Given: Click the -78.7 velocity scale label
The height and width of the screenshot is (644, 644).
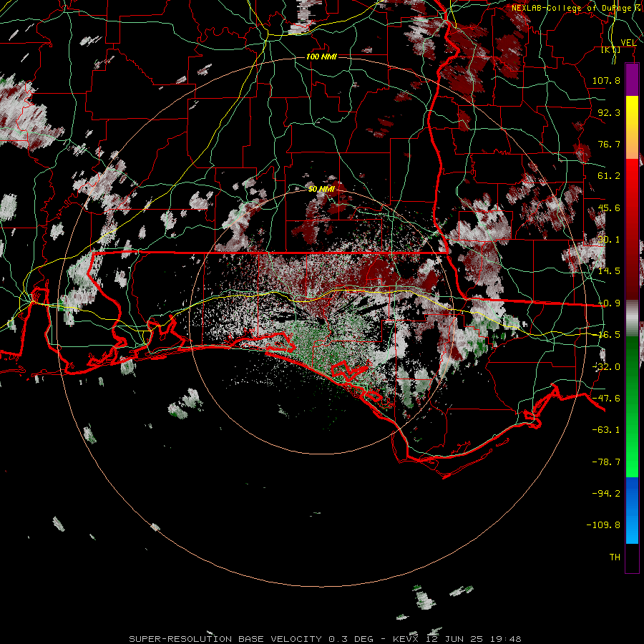Looking at the screenshot, I should (x=606, y=462).
